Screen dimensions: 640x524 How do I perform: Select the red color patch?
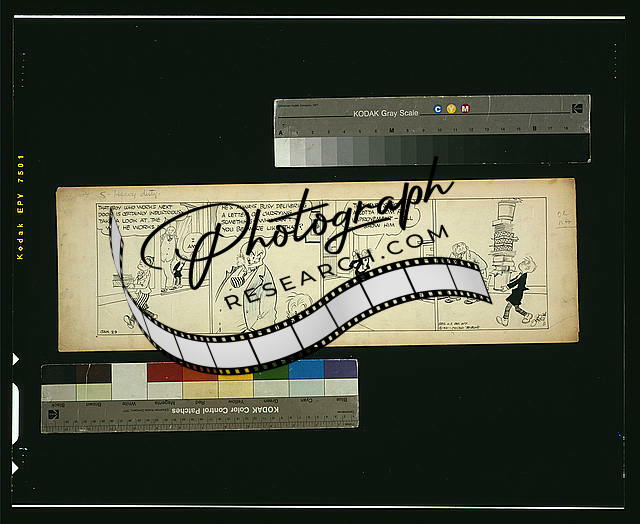(165, 372)
